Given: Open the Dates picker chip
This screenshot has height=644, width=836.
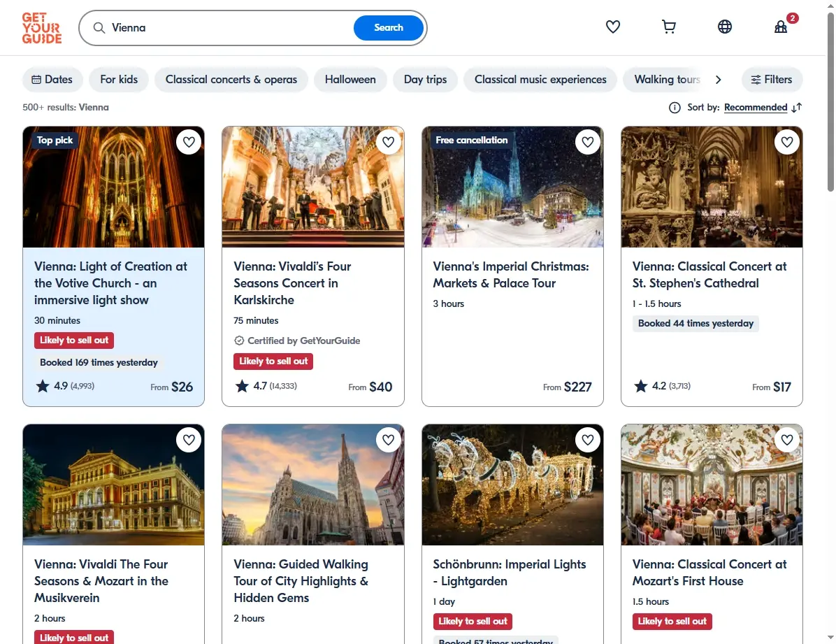Looking at the screenshot, I should click(x=52, y=80).
